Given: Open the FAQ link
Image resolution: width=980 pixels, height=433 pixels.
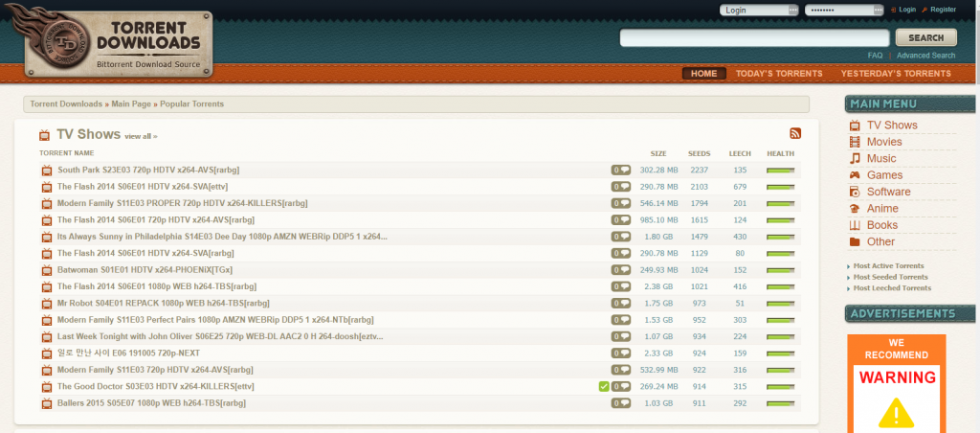Looking at the screenshot, I should (x=875, y=55).
